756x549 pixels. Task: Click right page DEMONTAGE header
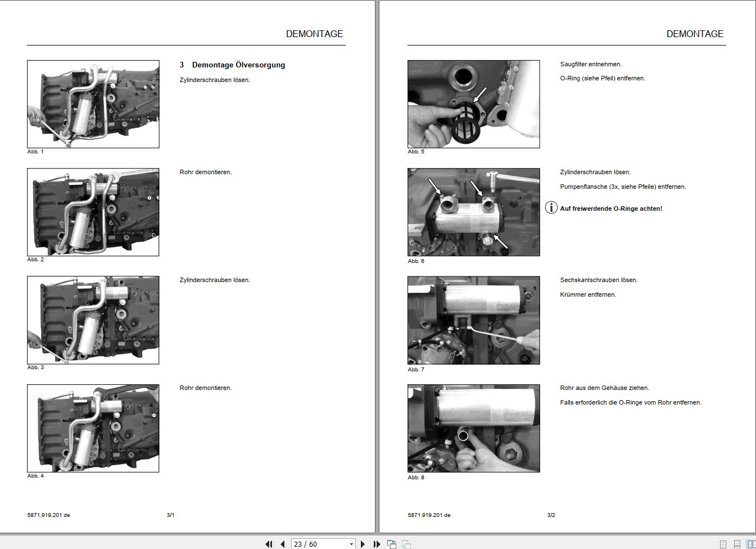695,34
